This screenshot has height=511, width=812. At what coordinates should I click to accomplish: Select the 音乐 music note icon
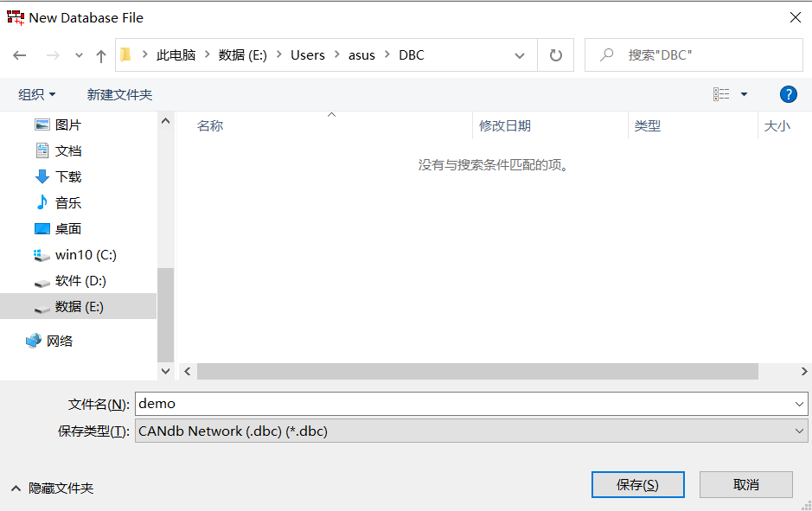pos(42,202)
